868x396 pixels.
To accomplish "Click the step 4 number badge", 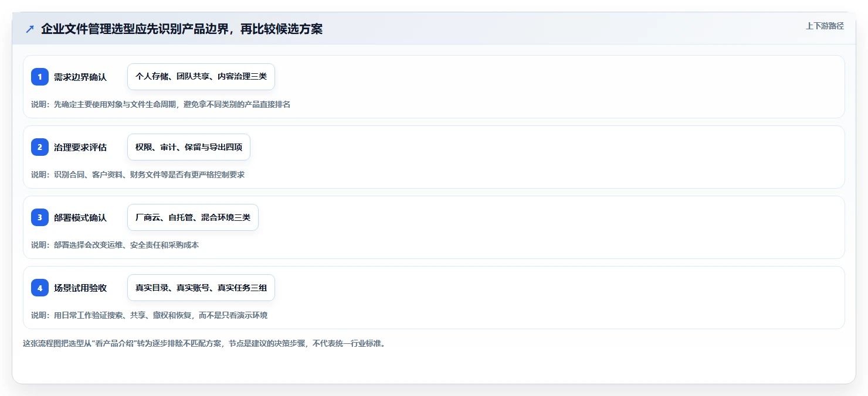I will pyautogui.click(x=40, y=288).
